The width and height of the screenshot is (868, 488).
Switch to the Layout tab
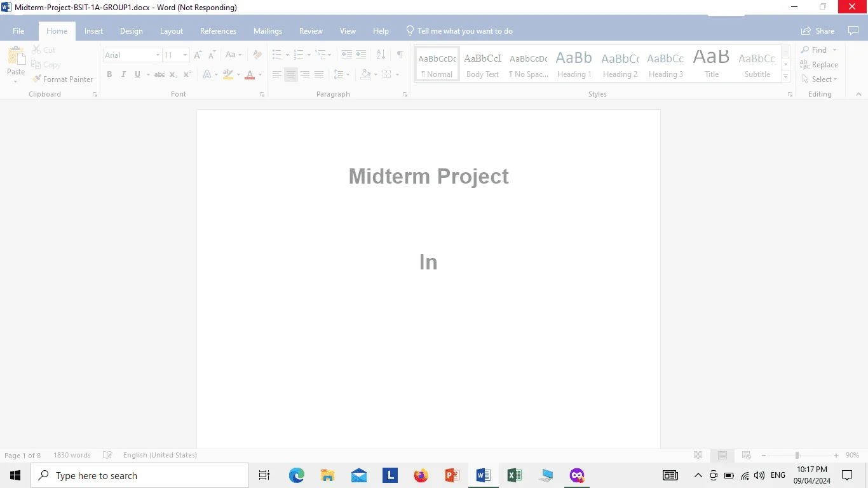pyautogui.click(x=172, y=31)
